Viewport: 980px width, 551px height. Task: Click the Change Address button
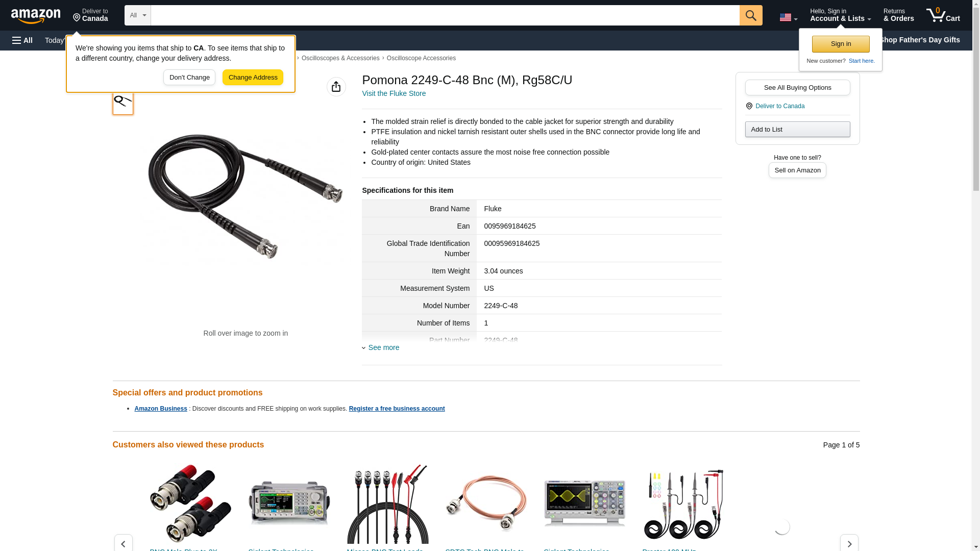tap(253, 78)
